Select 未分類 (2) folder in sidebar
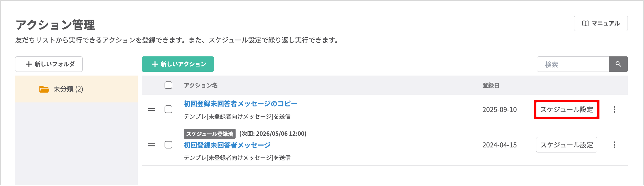The image size is (644, 186). [76, 89]
